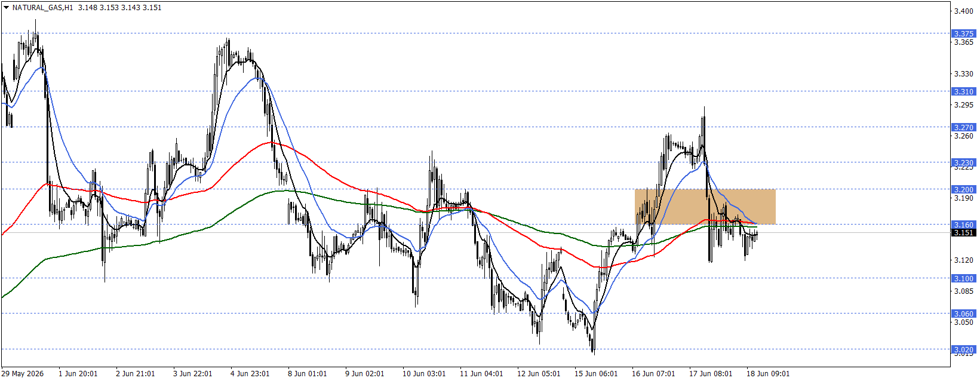The width and height of the screenshot is (980, 381).
Task: Select the orange shaded rectangle zone on chart
Action: click(x=705, y=207)
